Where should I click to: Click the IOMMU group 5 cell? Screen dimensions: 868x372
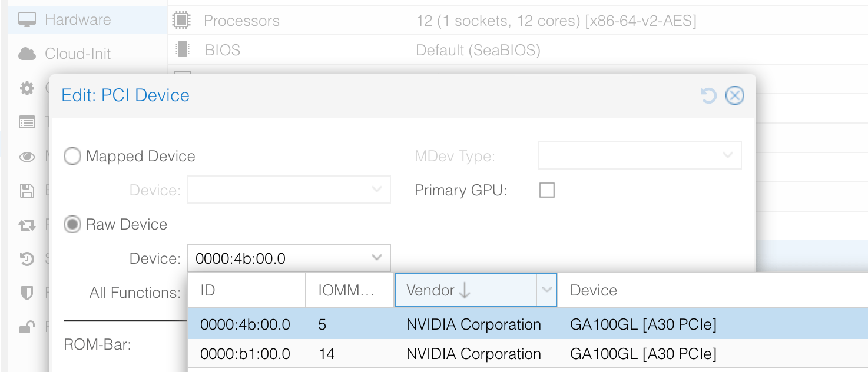pyautogui.click(x=322, y=324)
